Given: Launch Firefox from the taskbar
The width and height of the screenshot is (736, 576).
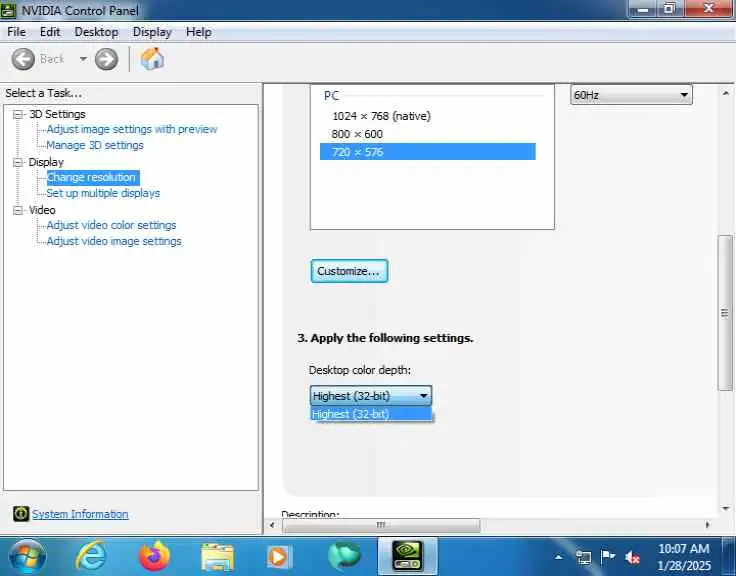Looking at the screenshot, I should pos(154,557).
